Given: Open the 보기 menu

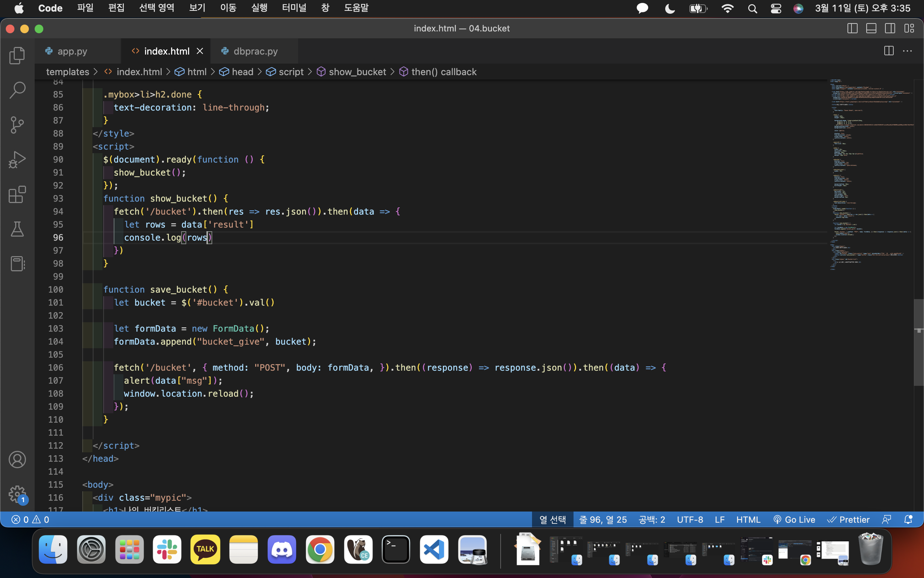Looking at the screenshot, I should tap(197, 8).
